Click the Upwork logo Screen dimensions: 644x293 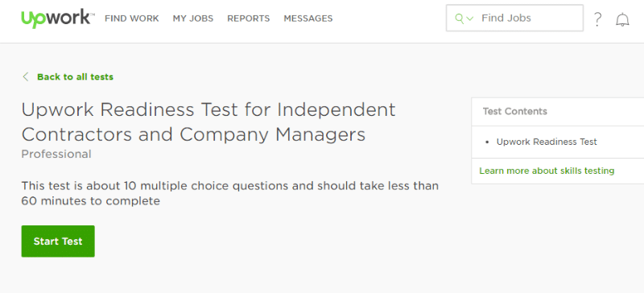coord(58,19)
